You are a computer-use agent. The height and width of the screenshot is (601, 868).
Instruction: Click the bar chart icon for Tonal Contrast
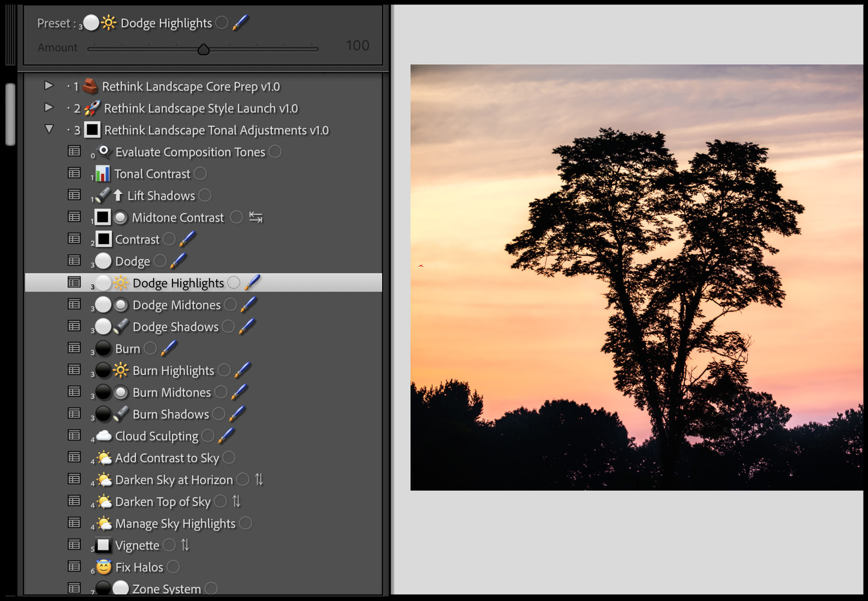point(103,174)
